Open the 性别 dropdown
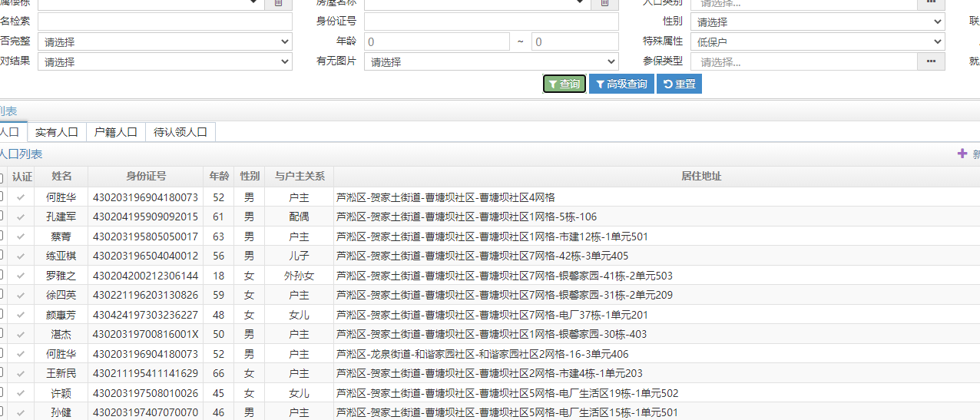Viewport: 980px width, 420px height. point(816,22)
